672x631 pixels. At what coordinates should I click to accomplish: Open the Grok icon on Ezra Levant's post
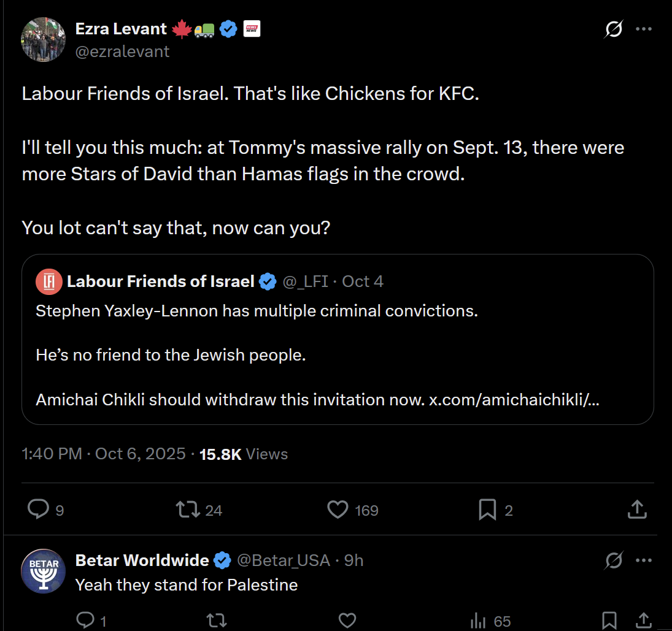click(x=613, y=29)
